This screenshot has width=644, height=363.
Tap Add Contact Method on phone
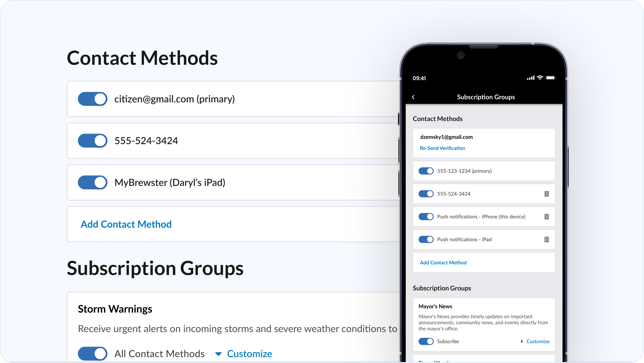pos(443,263)
